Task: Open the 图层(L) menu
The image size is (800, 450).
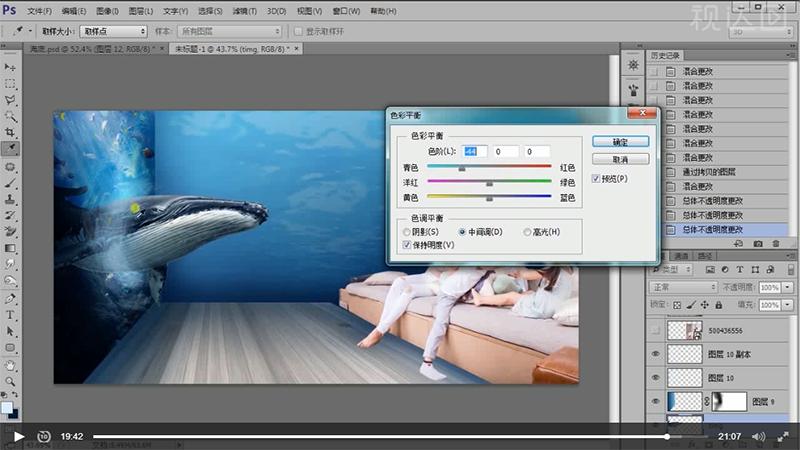Action: pyautogui.click(x=140, y=11)
